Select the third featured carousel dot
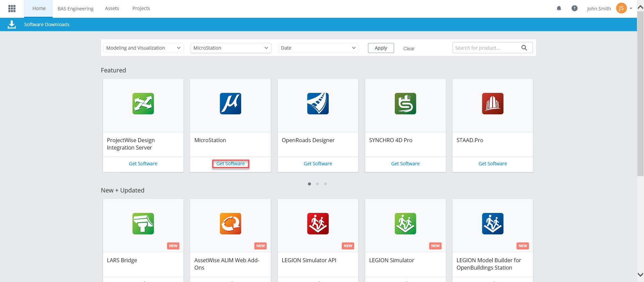Viewport: 644px width, 282px height. coord(325,184)
